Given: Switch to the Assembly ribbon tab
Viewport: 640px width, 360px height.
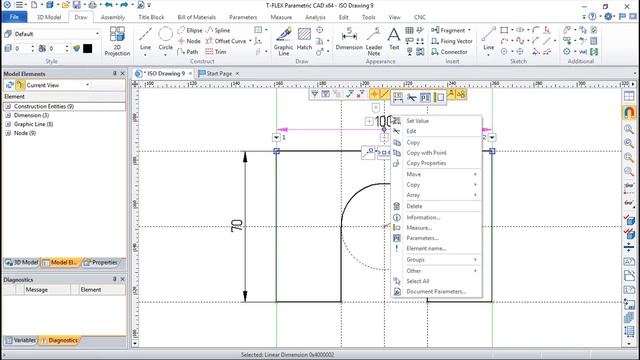Looking at the screenshot, I should 113,17.
